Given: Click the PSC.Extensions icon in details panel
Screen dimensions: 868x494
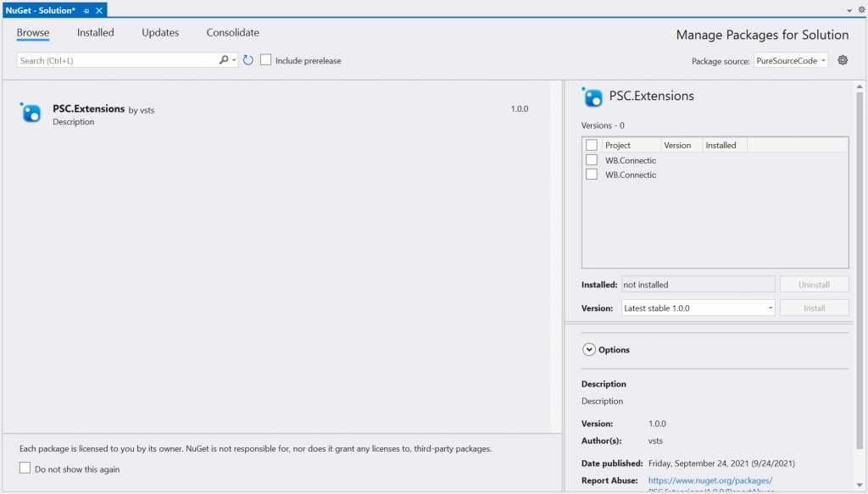Looking at the screenshot, I should point(588,96).
